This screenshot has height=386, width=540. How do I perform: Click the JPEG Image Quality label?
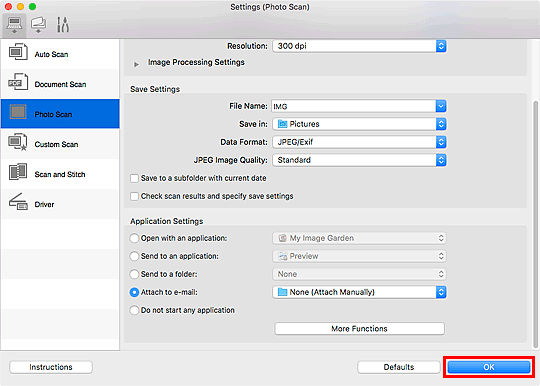[x=230, y=160]
